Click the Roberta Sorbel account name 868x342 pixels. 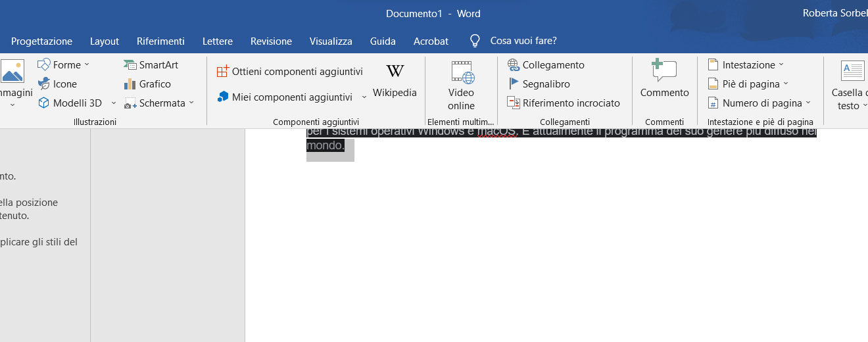(835, 13)
